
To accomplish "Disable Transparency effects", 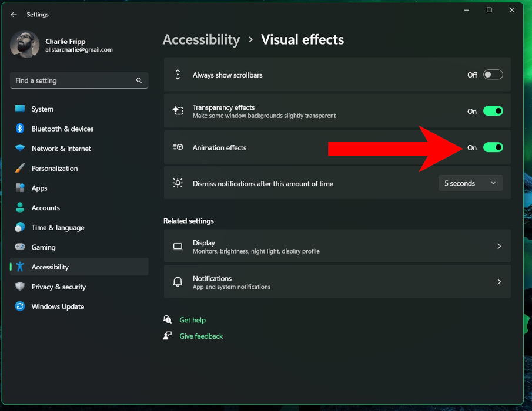I will (x=493, y=111).
